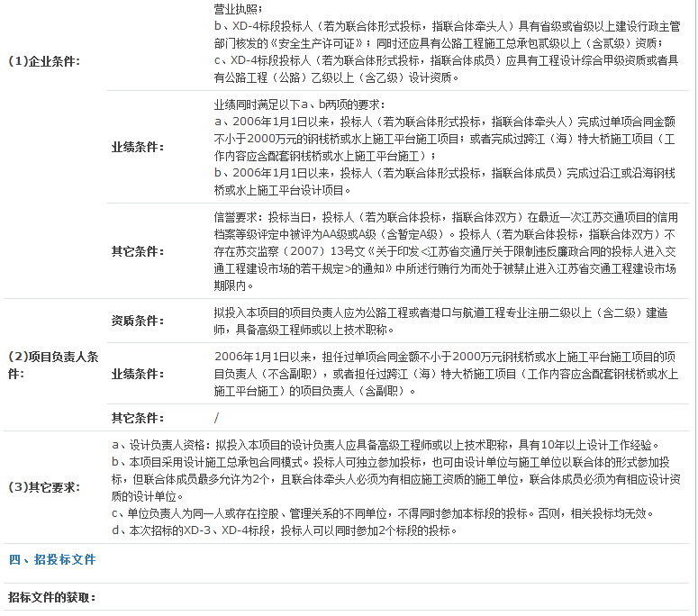Click the "信誉要求:" paragraph start
The image size is (698, 616).
239,217
